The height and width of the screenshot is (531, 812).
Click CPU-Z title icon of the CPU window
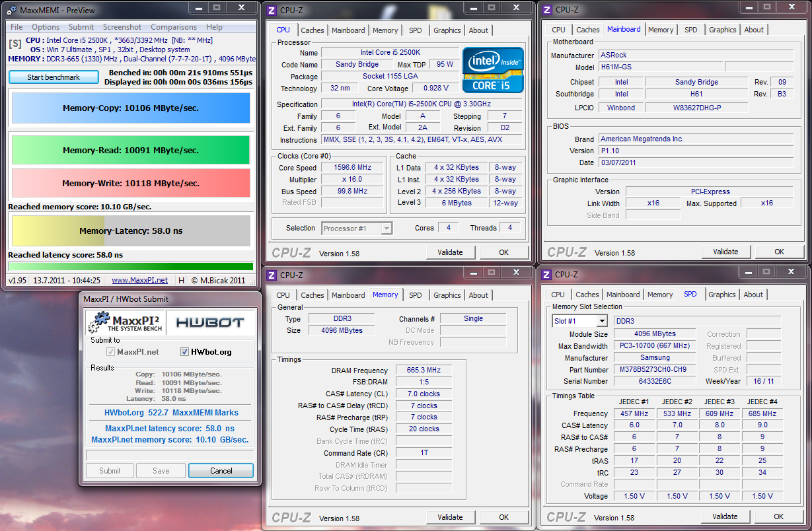point(271,9)
